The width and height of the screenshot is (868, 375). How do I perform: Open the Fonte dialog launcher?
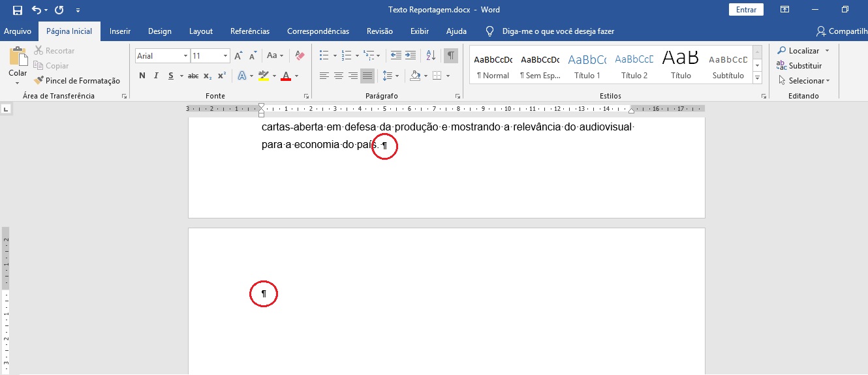307,97
